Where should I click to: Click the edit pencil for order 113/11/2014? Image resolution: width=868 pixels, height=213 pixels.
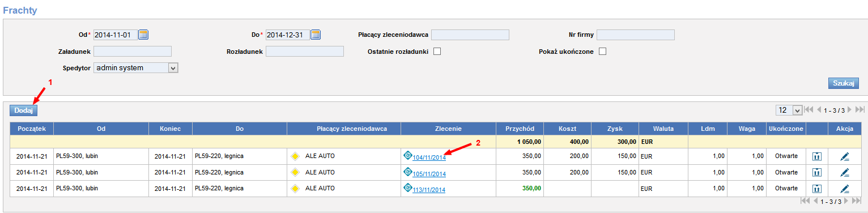click(845, 188)
